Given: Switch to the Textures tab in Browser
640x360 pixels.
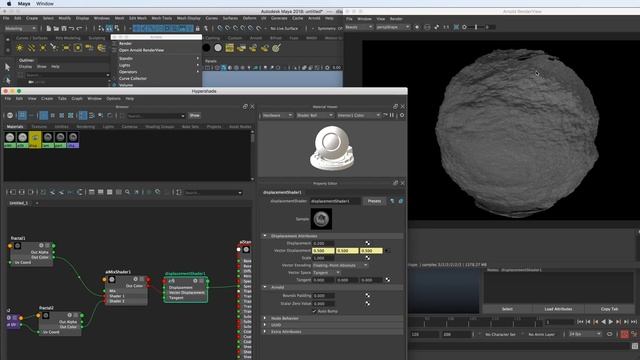Looking at the screenshot, I should pos(39,127).
